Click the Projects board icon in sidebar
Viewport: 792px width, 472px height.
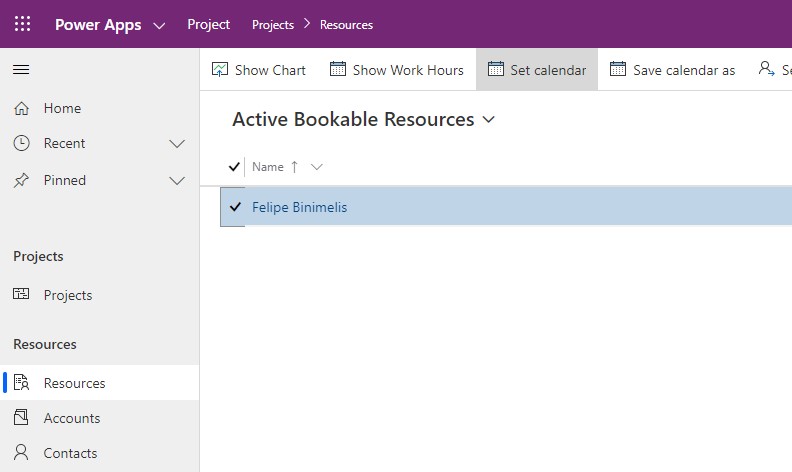tap(21, 294)
